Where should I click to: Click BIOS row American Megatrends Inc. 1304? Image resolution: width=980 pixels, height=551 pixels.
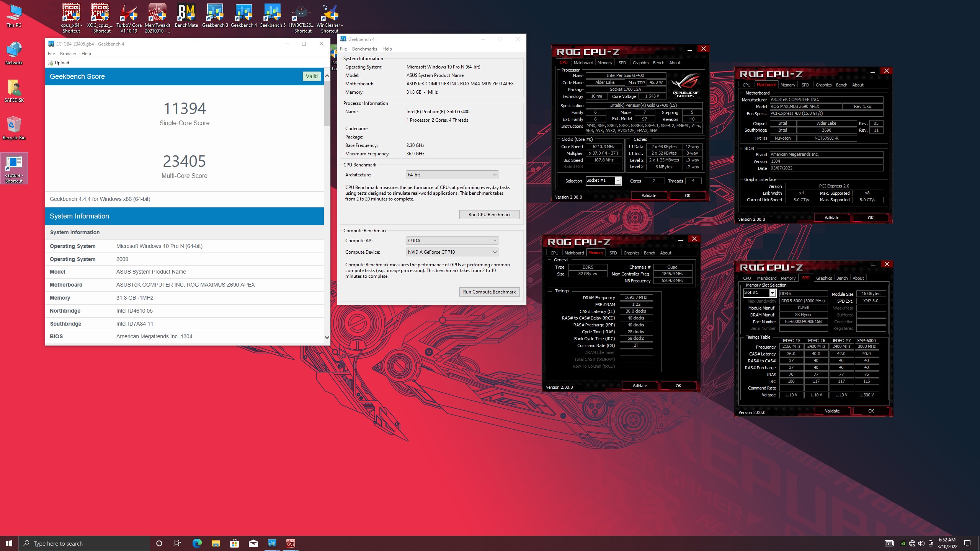(185, 337)
